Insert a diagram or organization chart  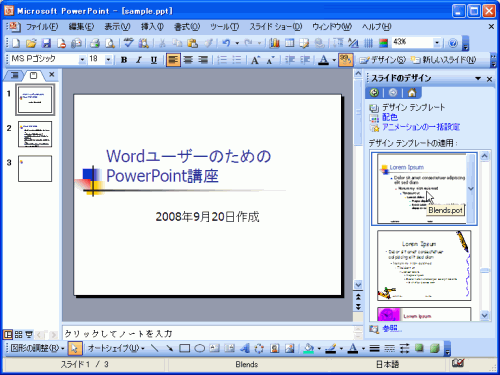coord(259,348)
